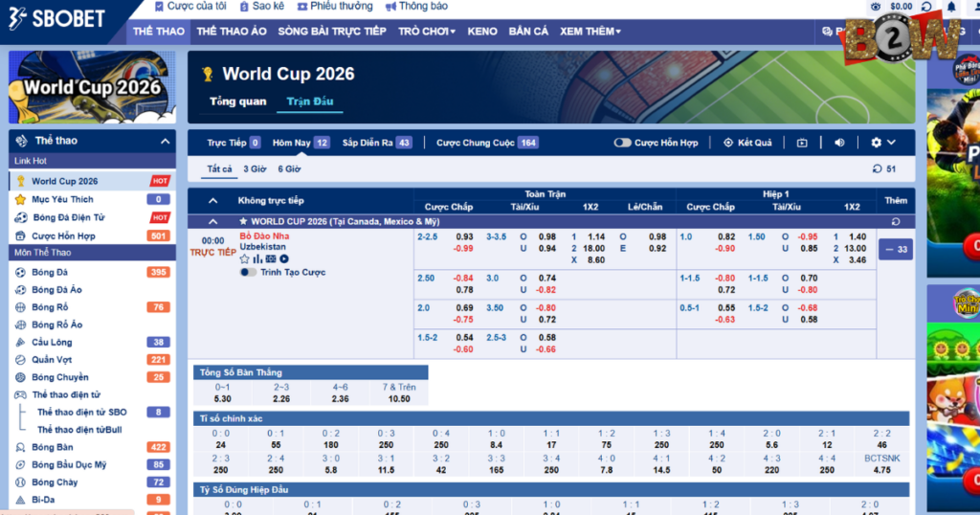Toggle the sound speaker icon
Viewport: 980px width, 515px height.
[x=839, y=143]
